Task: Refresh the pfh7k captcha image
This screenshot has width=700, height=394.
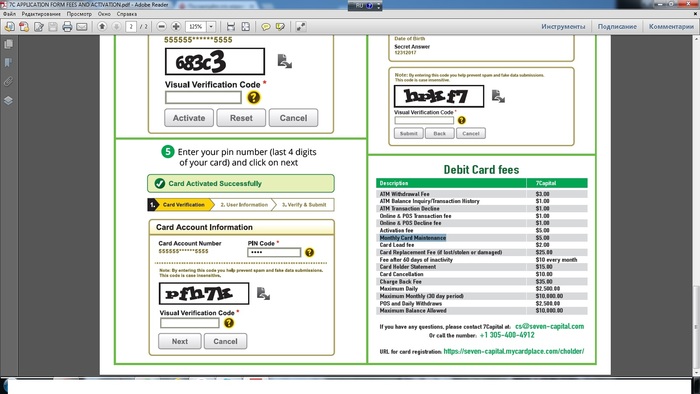Action: pyautogui.click(x=263, y=293)
